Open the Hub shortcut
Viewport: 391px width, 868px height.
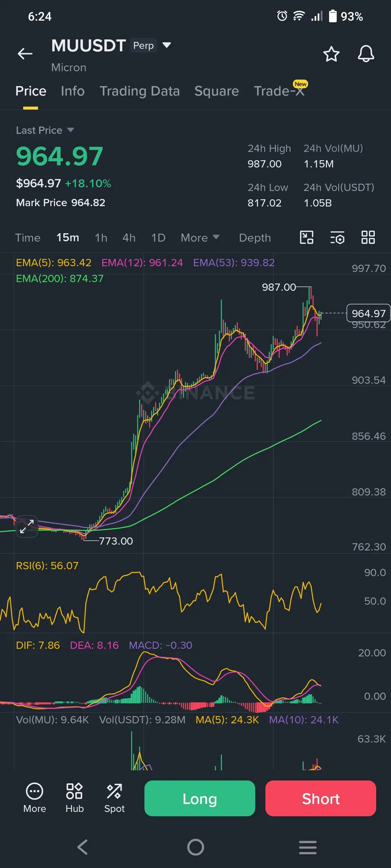(75, 798)
